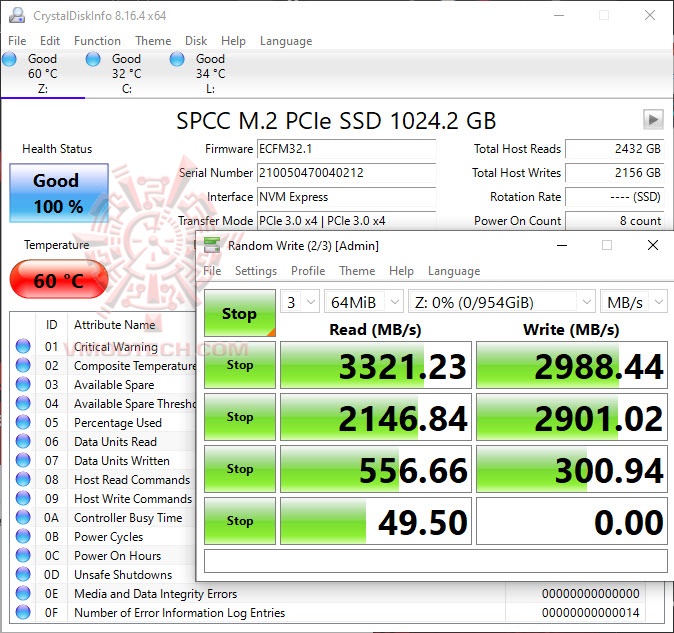Click the 0.00 write result cell
The height and width of the screenshot is (633, 674).
click(572, 521)
